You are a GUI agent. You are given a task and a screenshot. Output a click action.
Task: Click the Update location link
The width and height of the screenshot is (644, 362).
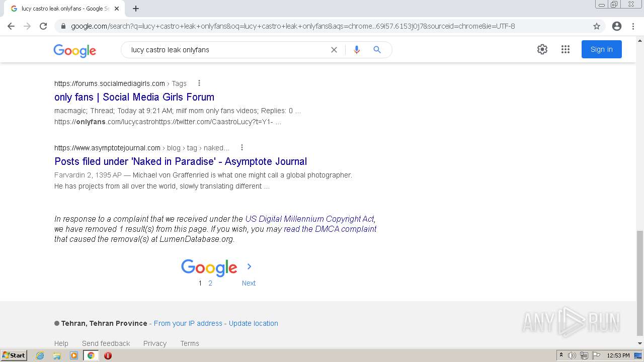(x=254, y=323)
